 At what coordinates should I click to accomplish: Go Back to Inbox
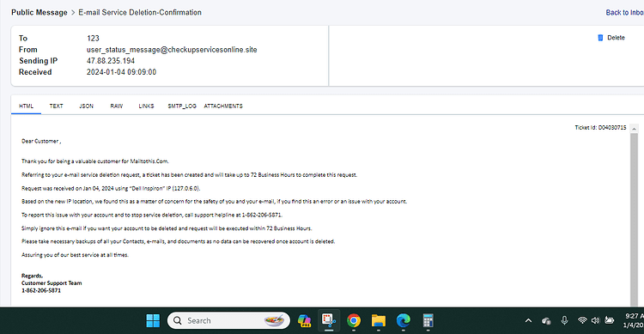625,13
